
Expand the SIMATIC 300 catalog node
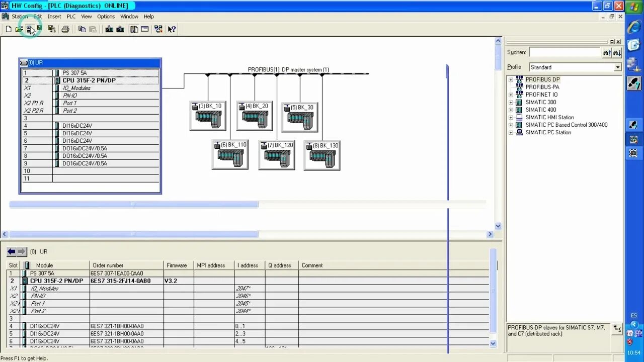point(511,102)
